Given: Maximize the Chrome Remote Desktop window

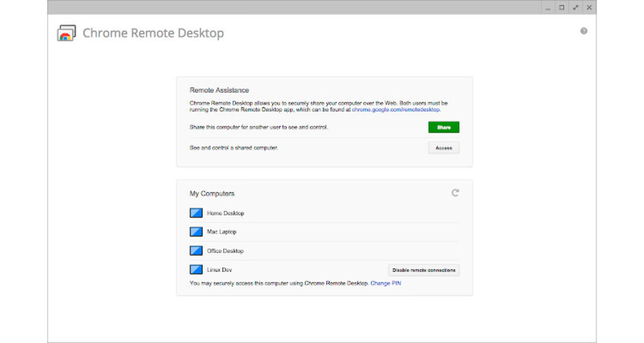Looking at the screenshot, I should coord(562,7).
